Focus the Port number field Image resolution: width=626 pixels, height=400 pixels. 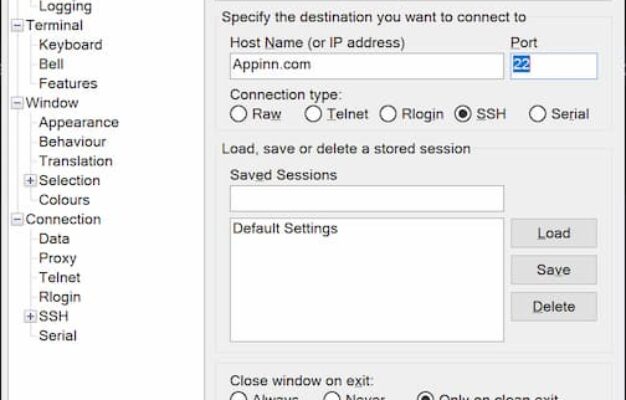(x=553, y=66)
